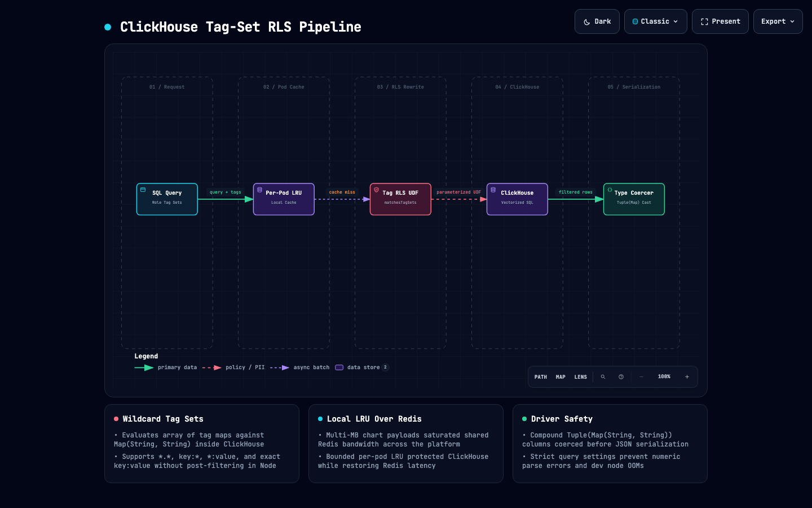This screenshot has width=812, height=508.
Task: Switch to MAP view mode
Action: (x=561, y=377)
